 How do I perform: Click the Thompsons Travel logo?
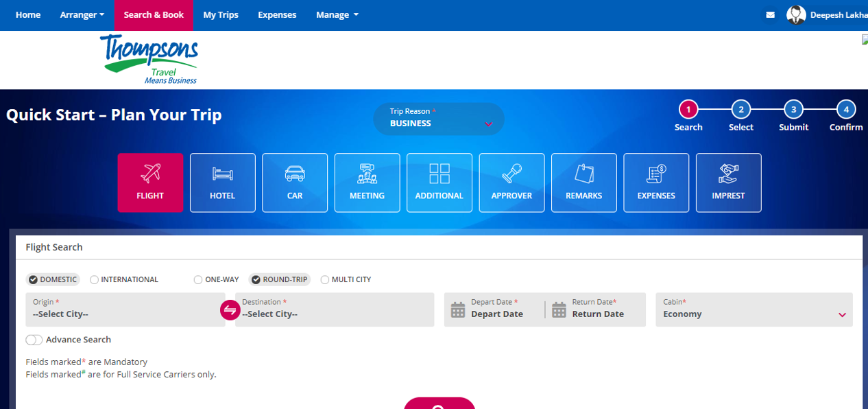coord(149,60)
